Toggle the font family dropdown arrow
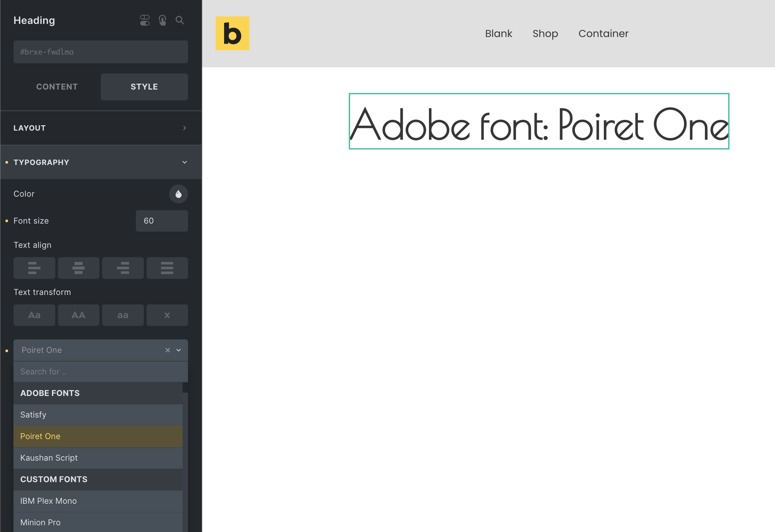 point(179,350)
